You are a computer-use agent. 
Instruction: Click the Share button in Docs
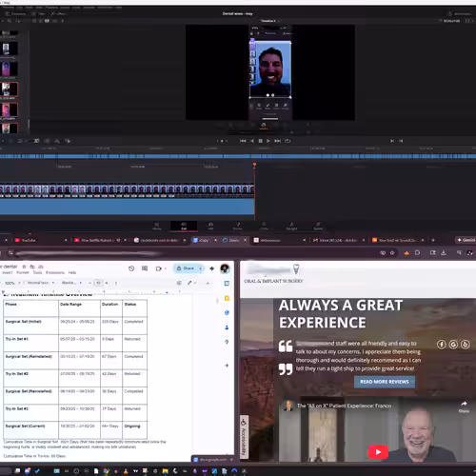[186, 268]
